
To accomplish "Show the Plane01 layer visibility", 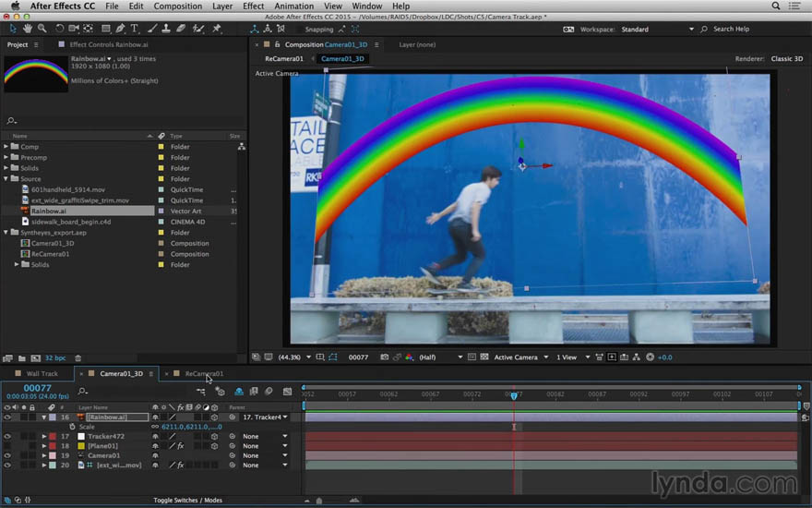I will pyautogui.click(x=7, y=446).
